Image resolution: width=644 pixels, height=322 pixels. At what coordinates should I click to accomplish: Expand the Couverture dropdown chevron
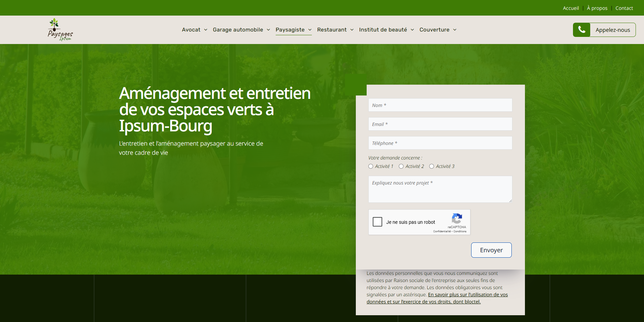pyautogui.click(x=455, y=30)
